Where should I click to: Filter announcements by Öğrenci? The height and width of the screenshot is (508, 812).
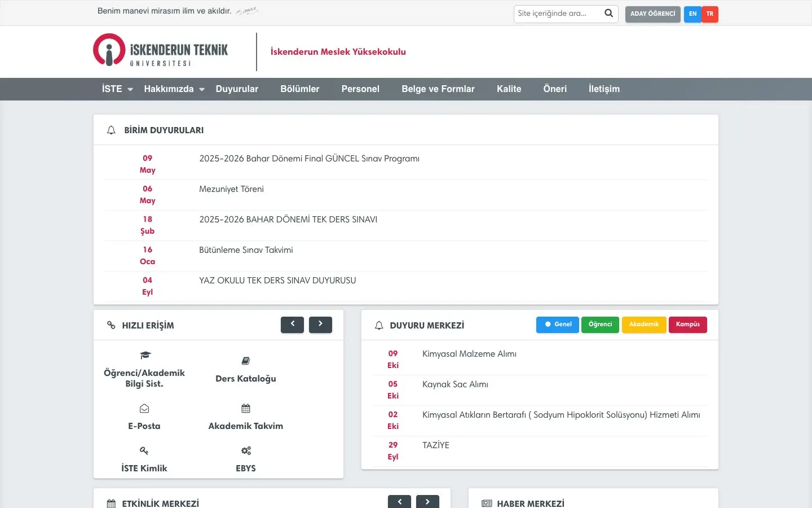coord(600,325)
